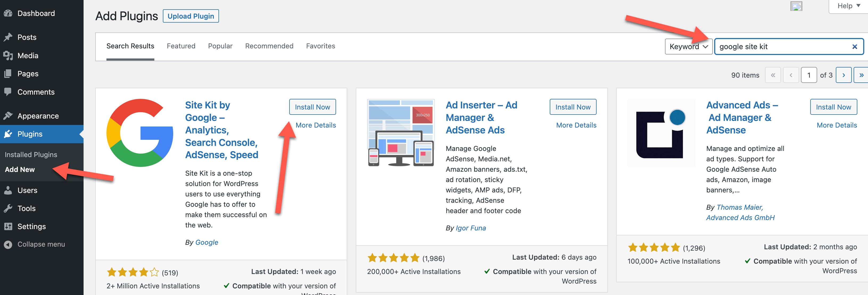This screenshot has width=868, height=295.
Task: Open Advanced Ads title link
Action: (x=742, y=117)
